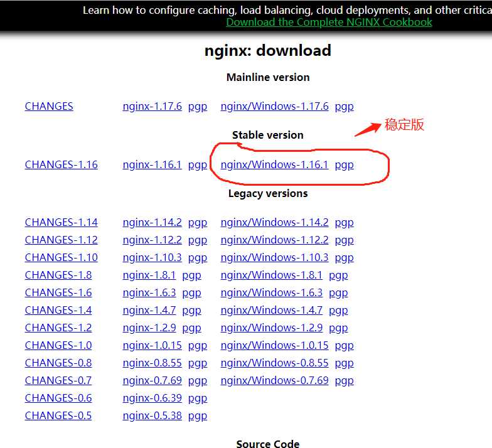Download nginx-0.8.55
This screenshot has height=448, width=492.
pos(152,363)
